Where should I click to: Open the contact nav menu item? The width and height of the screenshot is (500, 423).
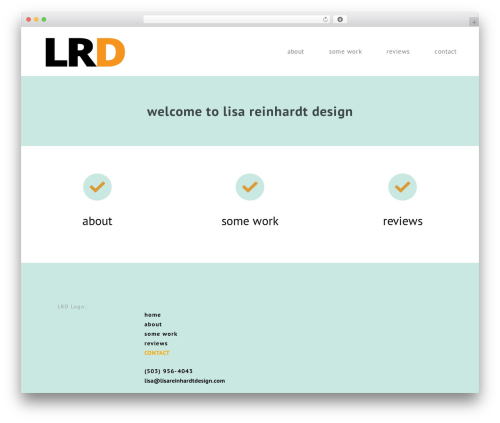click(445, 52)
